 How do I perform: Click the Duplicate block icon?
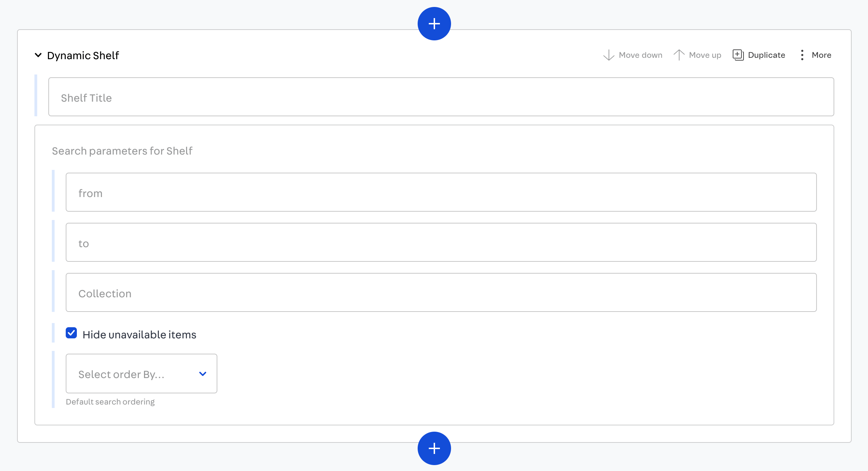point(738,55)
